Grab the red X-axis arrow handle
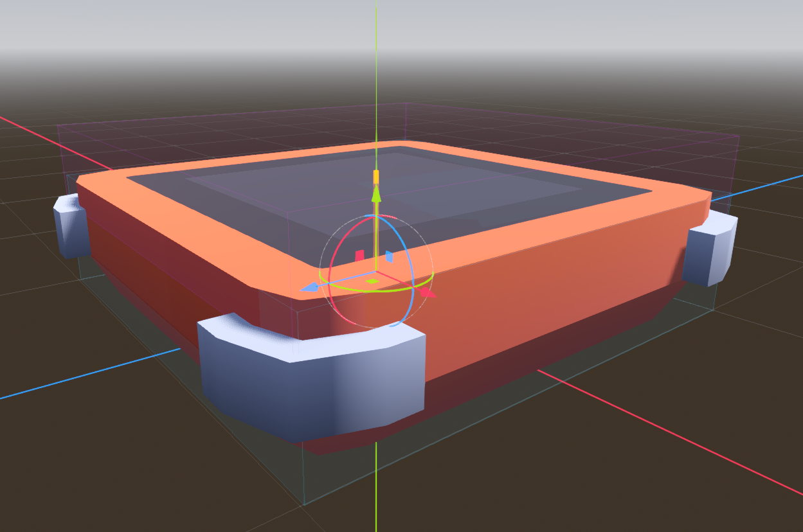This screenshot has height=532, width=803. [427, 293]
